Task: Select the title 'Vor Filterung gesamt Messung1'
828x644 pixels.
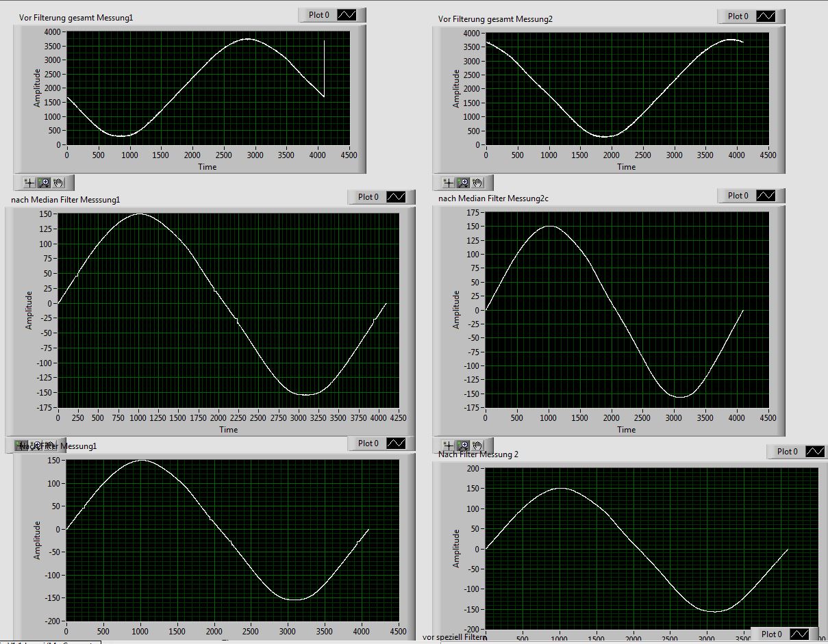Action: (76, 18)
